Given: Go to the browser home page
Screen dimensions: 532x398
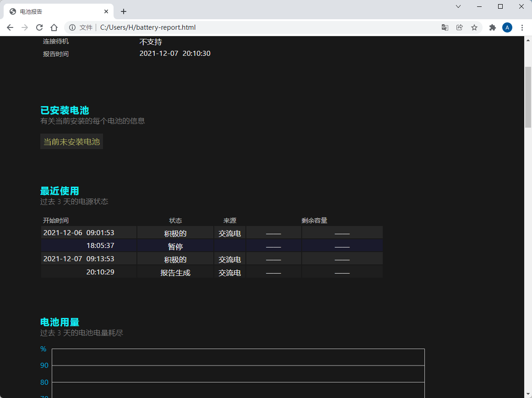Looking at the screenshot, I should coord(54,27).
